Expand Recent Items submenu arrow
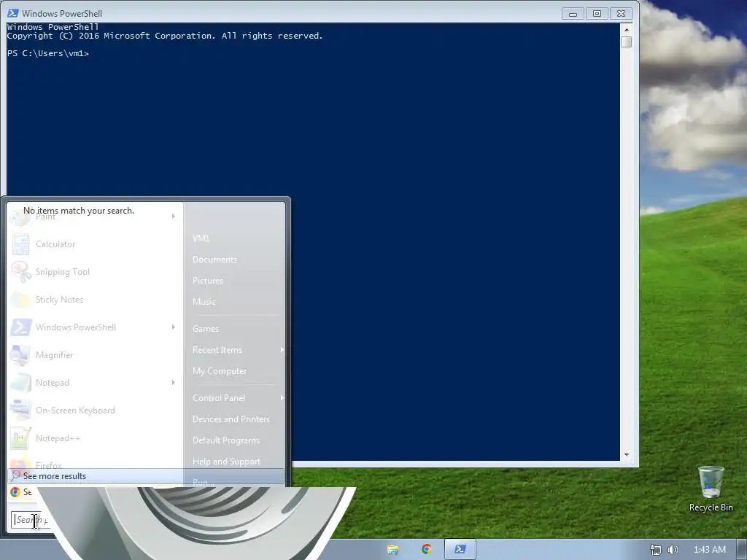 click(x=282, y=349)
